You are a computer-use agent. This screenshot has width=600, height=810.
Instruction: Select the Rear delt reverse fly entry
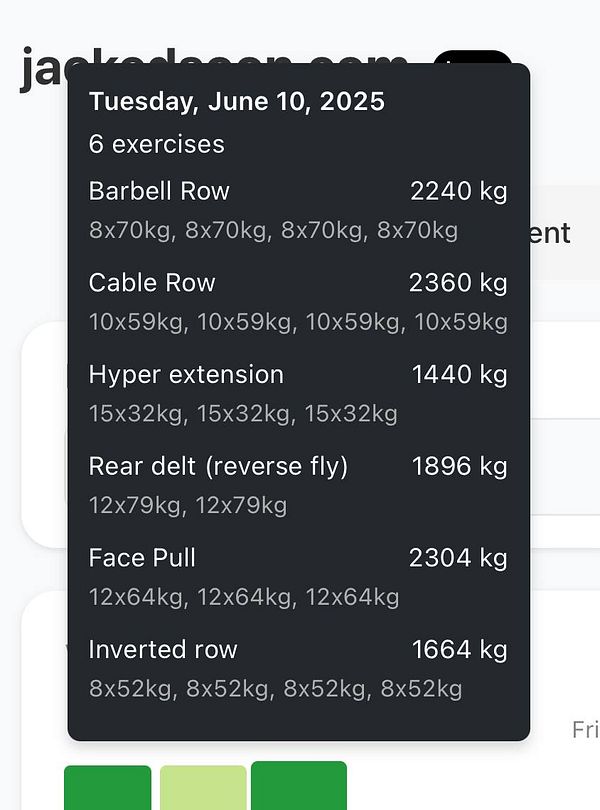click(220, 466)
